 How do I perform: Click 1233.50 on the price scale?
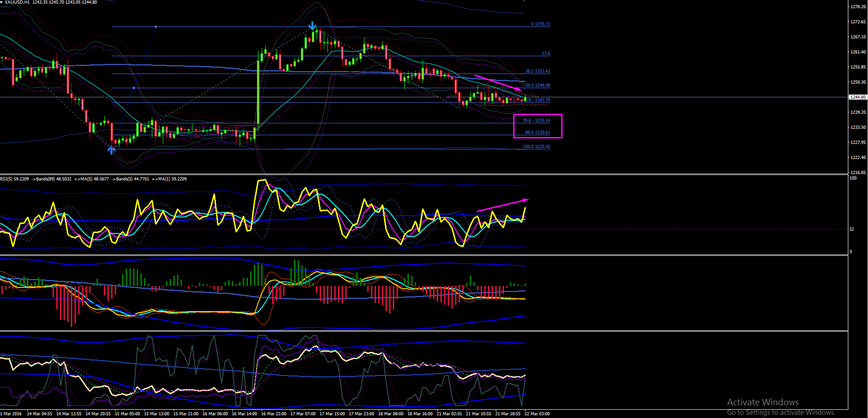tap(858, 127)
